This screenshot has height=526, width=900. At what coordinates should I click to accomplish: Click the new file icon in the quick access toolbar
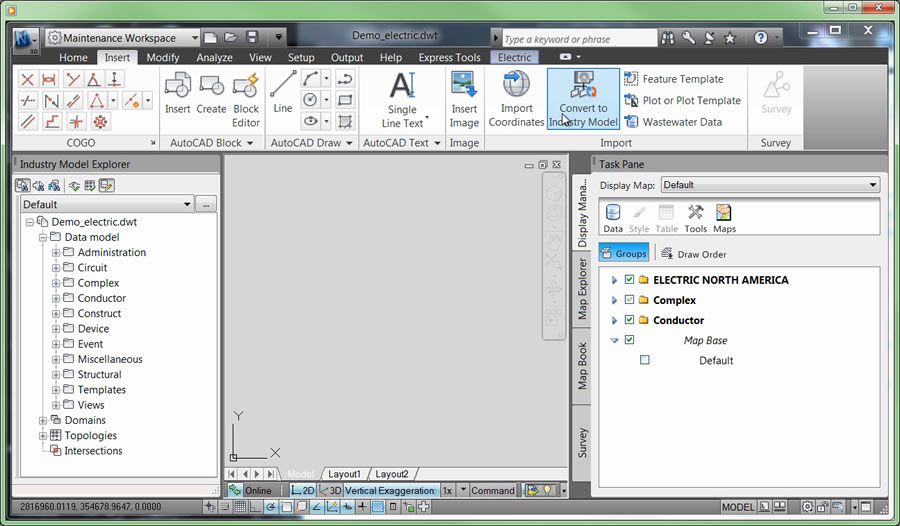click(x=210, y=37)
